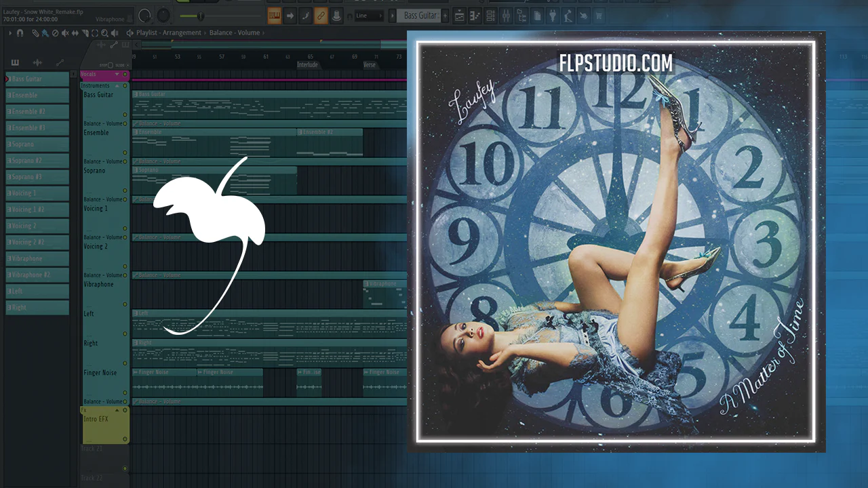Viewport: 868px width, 488px height.
Task: Click the master volume knob
Action: 145,15
